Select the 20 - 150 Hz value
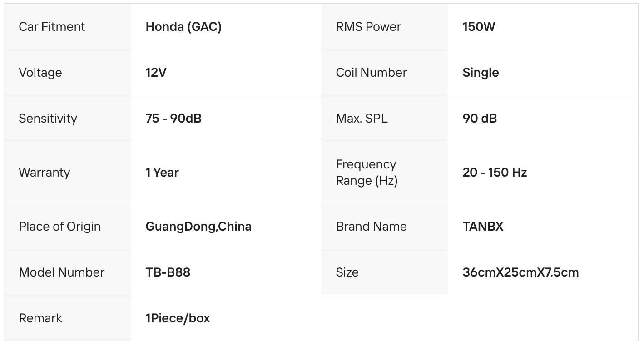This screenshot has width=644, height=346. [495, 173]
